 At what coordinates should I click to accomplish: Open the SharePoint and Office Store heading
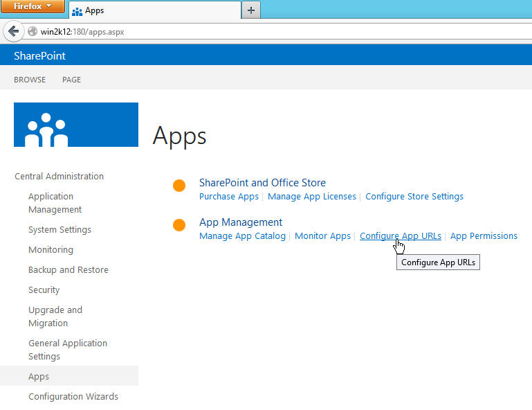coord(262,183)
